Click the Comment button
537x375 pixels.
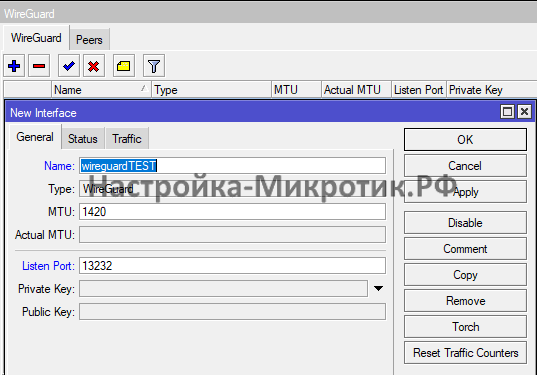click(x=465, y=249)
